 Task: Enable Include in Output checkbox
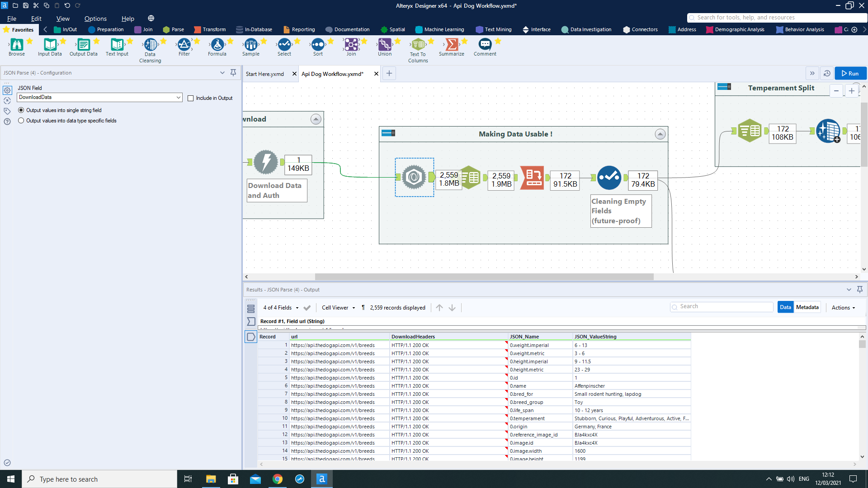point(191,98)
